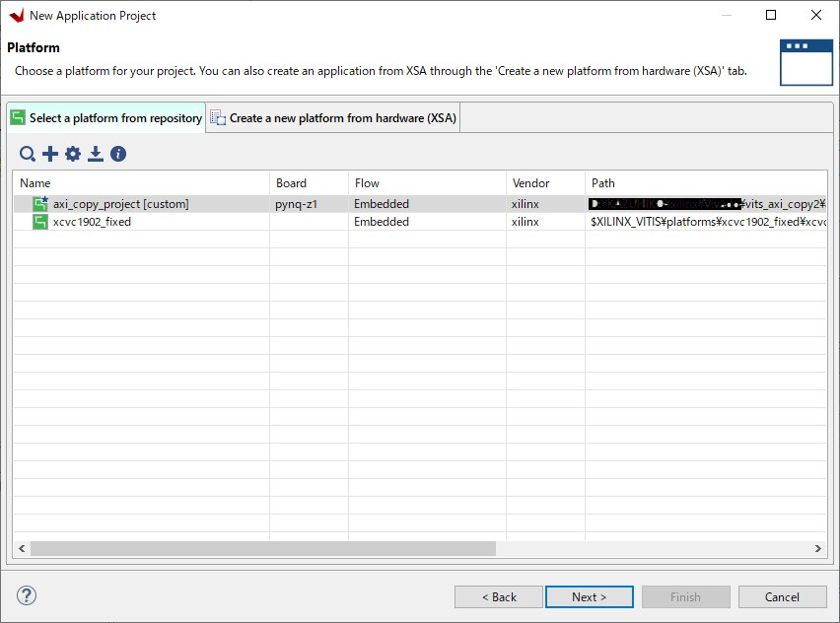Screen dimensions: 840x623
Task: Open Create a new platform from hardware (XSA) tab
Action: pos(333,118)
